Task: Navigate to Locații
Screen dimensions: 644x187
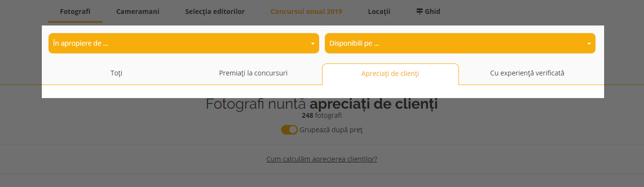Action: click(379, 12)
